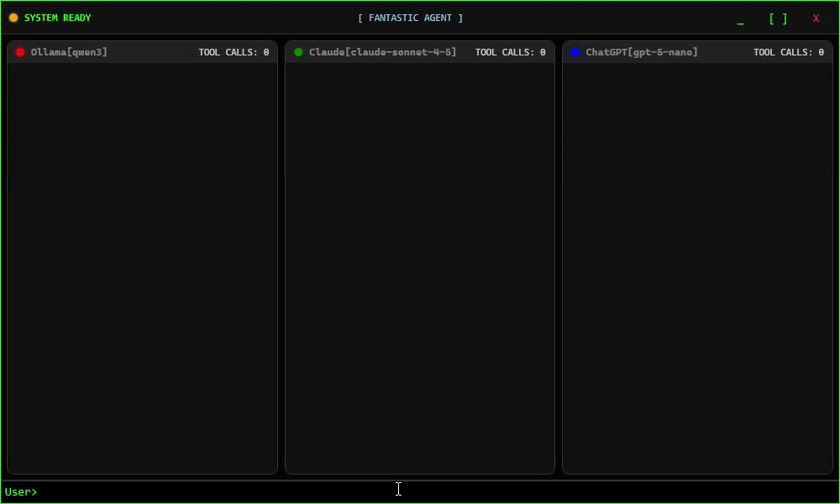Select the Claude[claude-sonnet-4-5] panel title

(382, 52)
